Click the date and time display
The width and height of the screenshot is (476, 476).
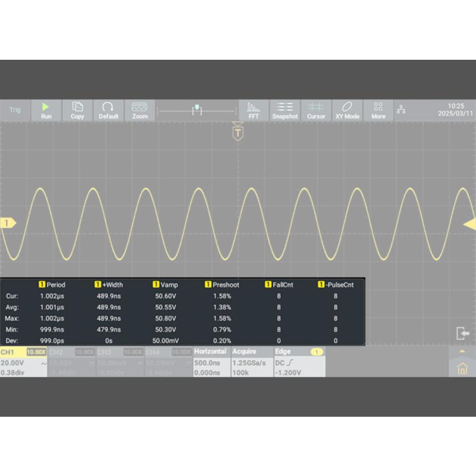[455, 109]
